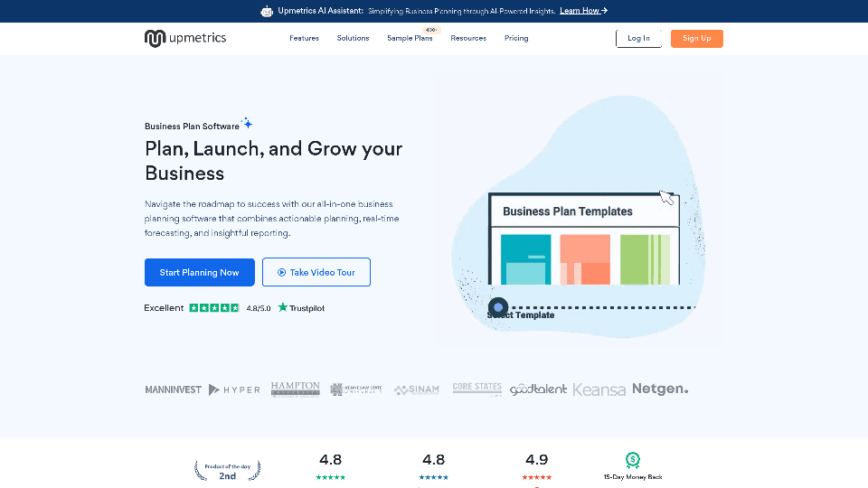This screenshot has width=868, height=488.
Task: Click the 4.9 rating with red stars
Action: 536,466
